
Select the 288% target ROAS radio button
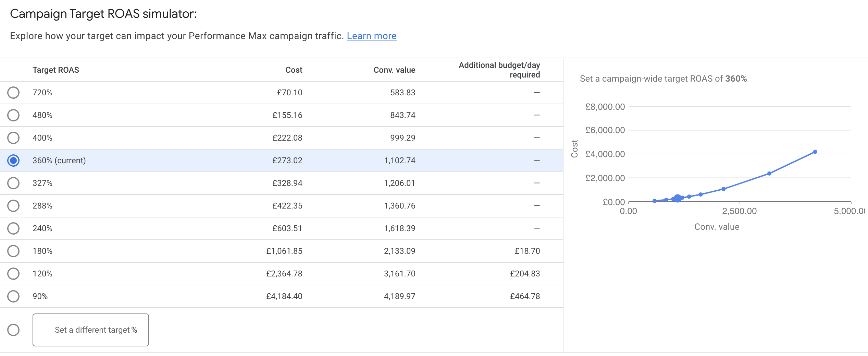point(13,205)
